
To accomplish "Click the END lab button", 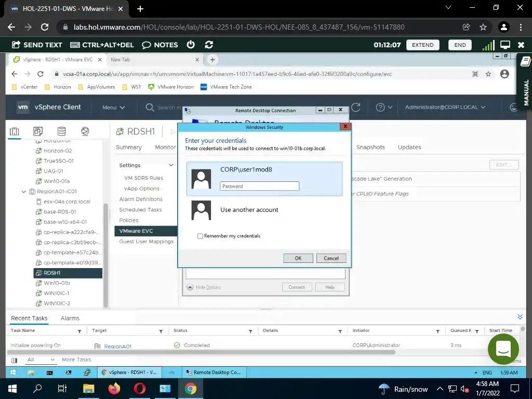I will click(460, 45).
